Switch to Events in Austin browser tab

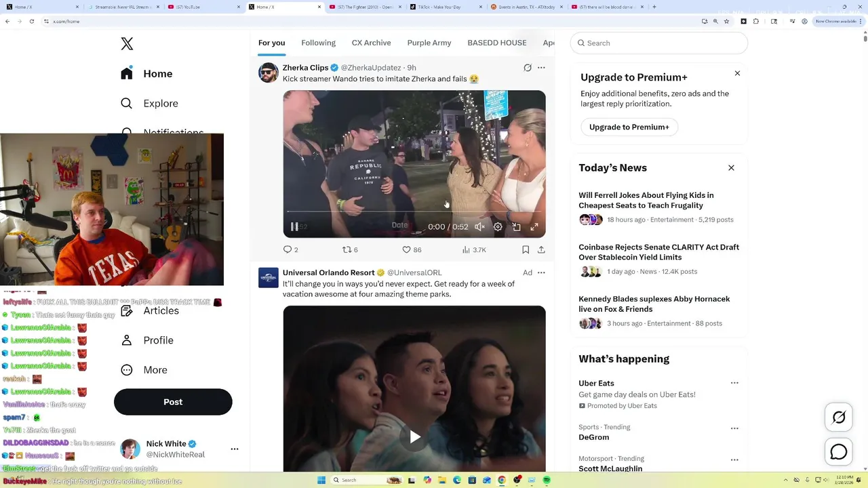coord(526,7)
